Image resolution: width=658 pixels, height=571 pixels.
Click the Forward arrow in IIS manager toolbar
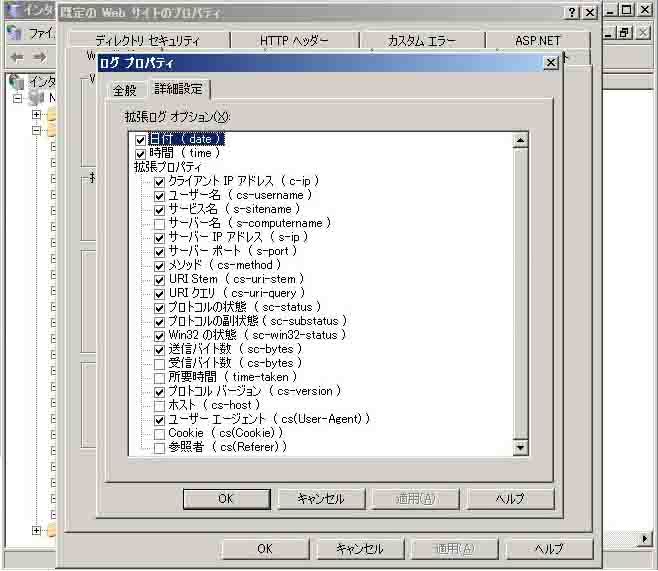(40, 57)
